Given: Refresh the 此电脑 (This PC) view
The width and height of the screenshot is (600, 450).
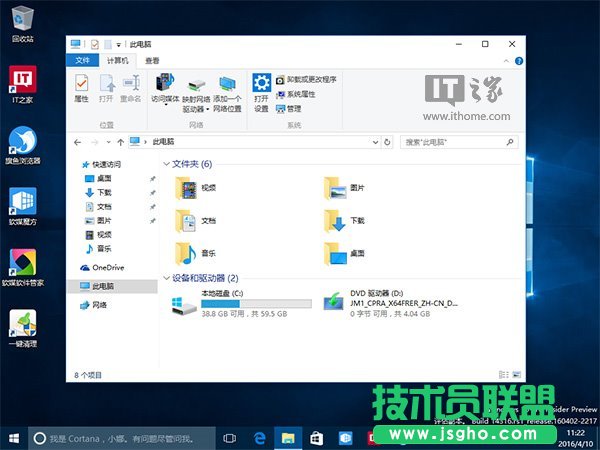Looking at the screenshot, I should [387, 142].
